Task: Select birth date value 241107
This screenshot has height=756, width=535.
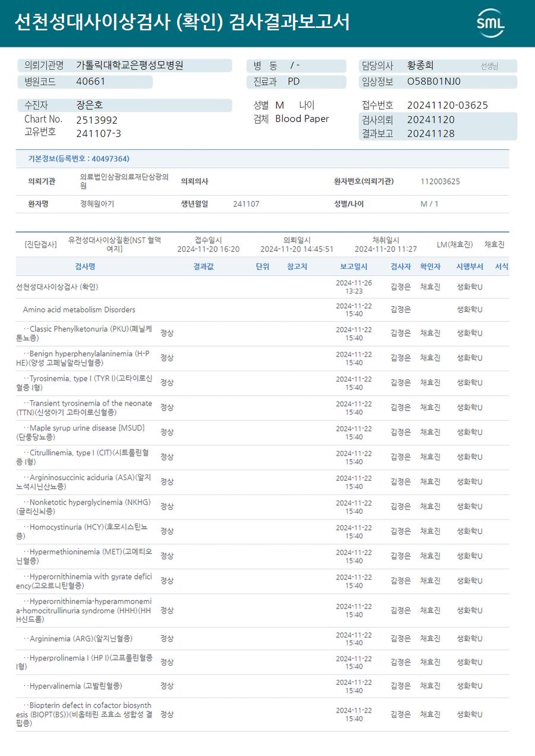Action: tap(246, 204)
